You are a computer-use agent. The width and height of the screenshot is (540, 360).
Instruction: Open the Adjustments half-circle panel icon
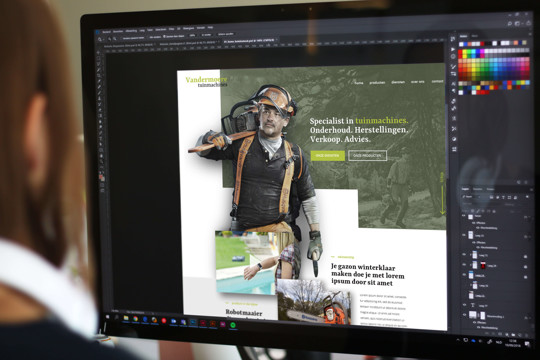[x=454, y=139]
